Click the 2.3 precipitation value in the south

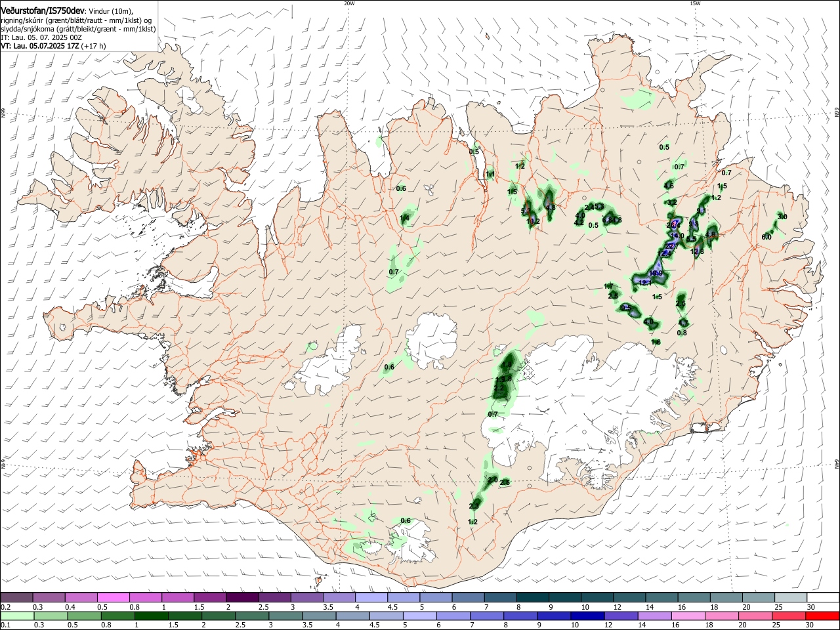click(474, 506)
